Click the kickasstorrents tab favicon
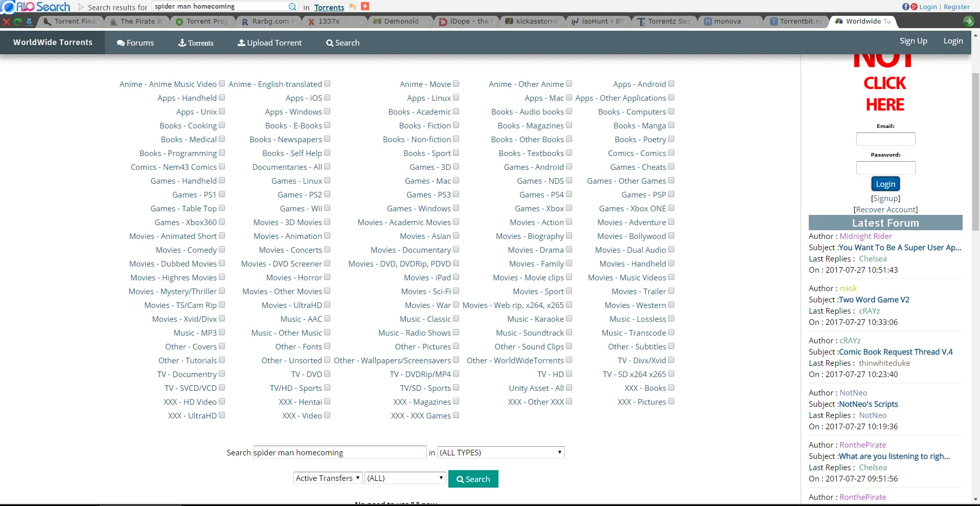 (509, 21)
